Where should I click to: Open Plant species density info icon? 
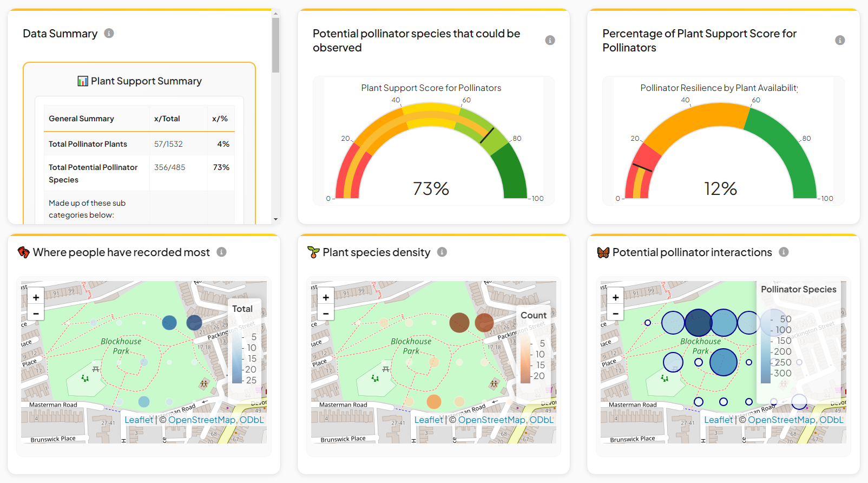point(442,252)
